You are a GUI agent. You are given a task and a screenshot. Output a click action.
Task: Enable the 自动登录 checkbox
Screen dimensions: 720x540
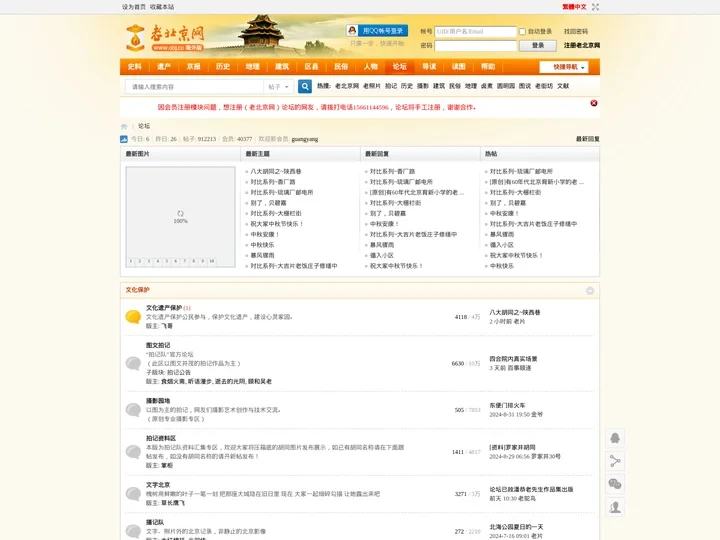522,32
